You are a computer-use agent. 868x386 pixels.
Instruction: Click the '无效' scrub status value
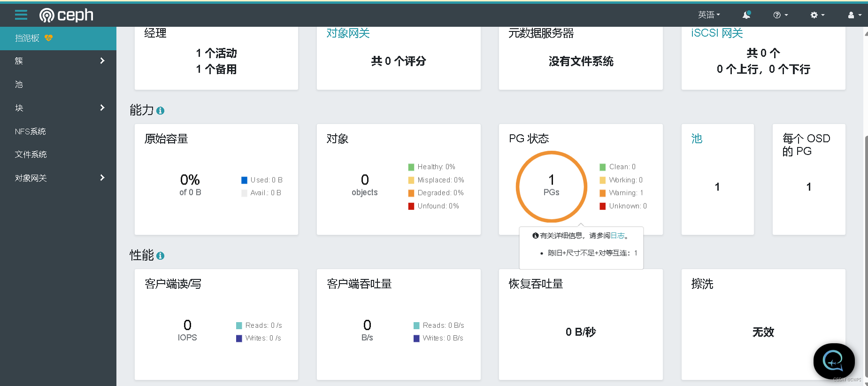(x=763, y=332)
